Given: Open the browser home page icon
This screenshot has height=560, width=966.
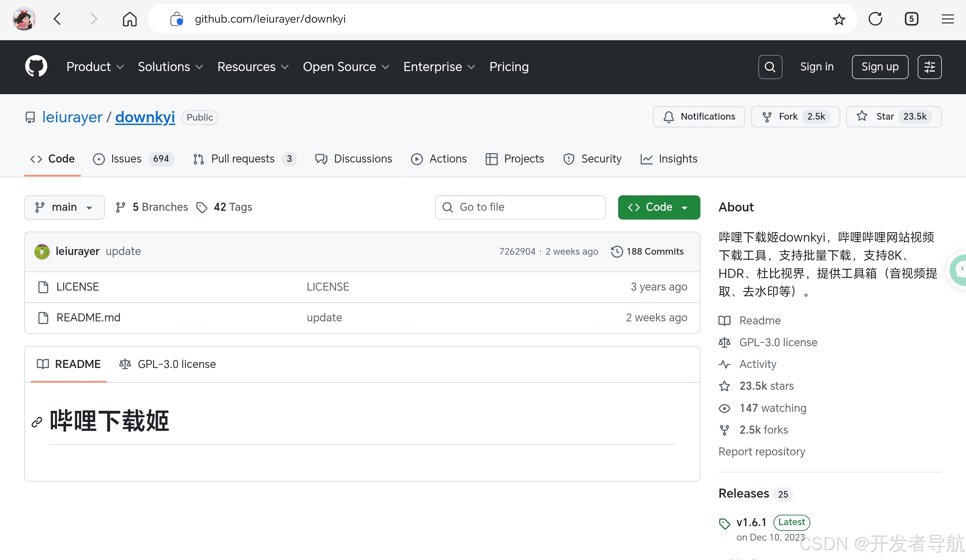Looking at the screenshot, I should click(x=129, y=19).
